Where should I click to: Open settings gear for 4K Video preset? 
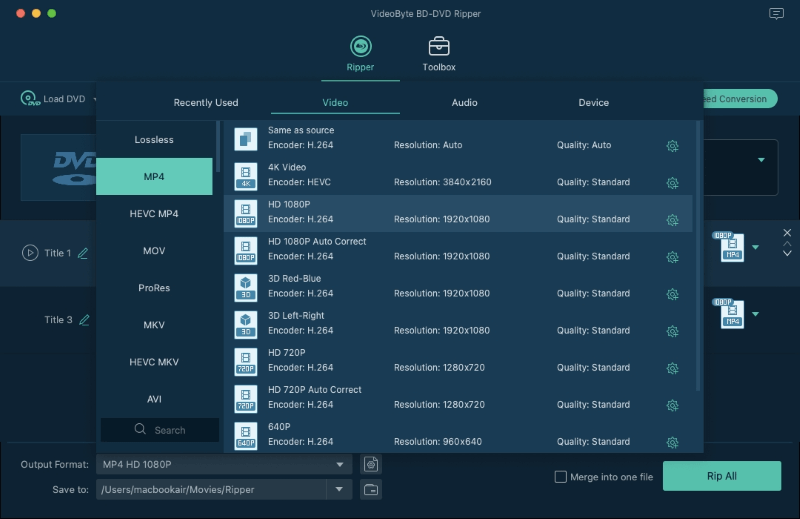pos(672,183)
